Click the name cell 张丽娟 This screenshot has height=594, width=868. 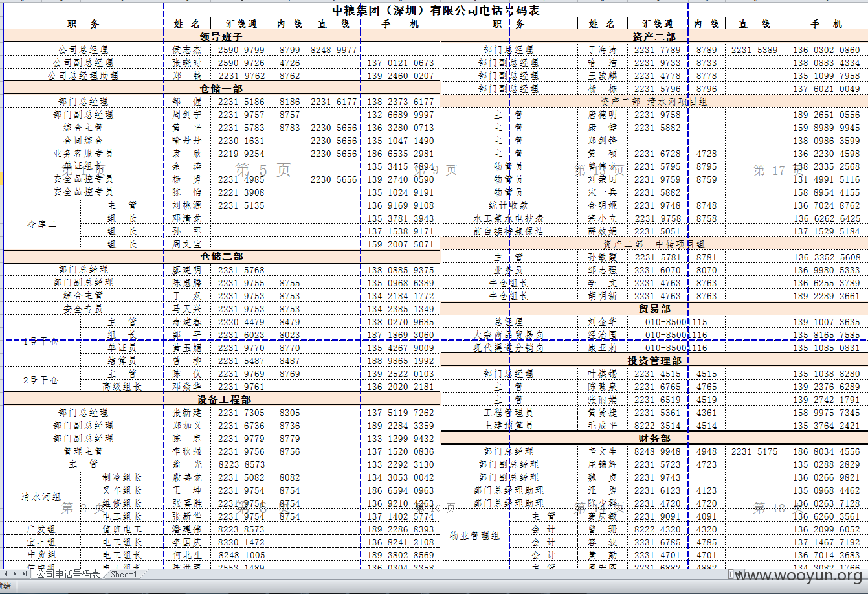(603, 400)
